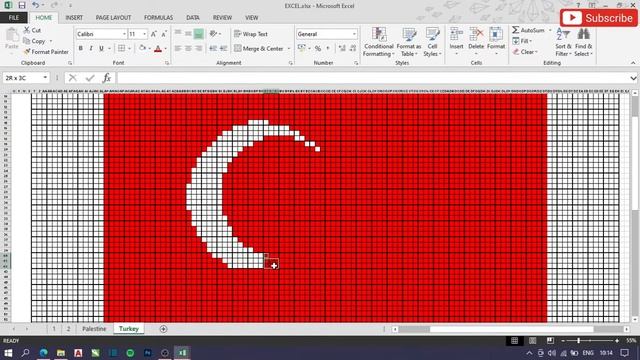Toggle Bottom Align, the highlighted vertical alignment
Image resolution: width=640 pixels, height=360 pixels.
point(199,34)
